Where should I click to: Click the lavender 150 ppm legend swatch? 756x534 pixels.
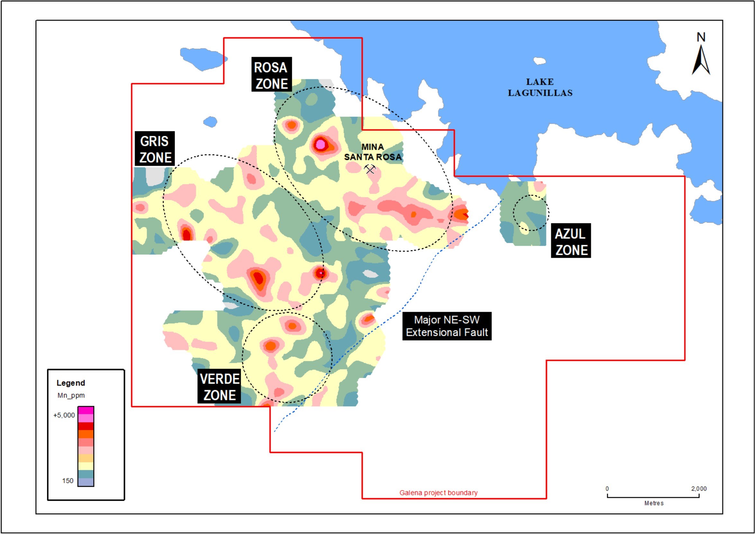pyautogui.click(x=86, y=482)
